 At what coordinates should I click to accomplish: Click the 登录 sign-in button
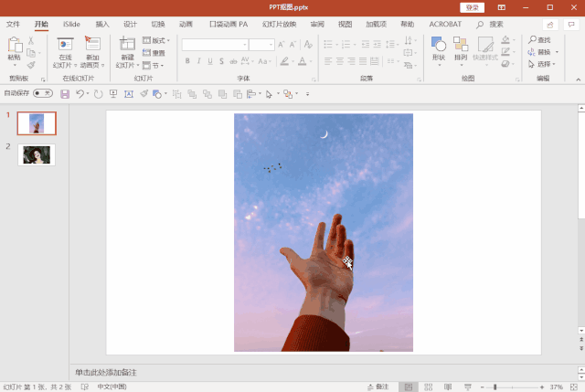(x=472, y=7)
